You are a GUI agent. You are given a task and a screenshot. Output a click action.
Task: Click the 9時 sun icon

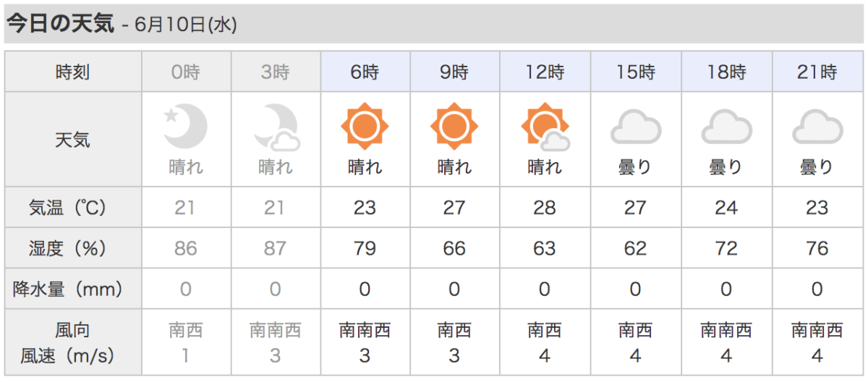[x=454, y=127]
